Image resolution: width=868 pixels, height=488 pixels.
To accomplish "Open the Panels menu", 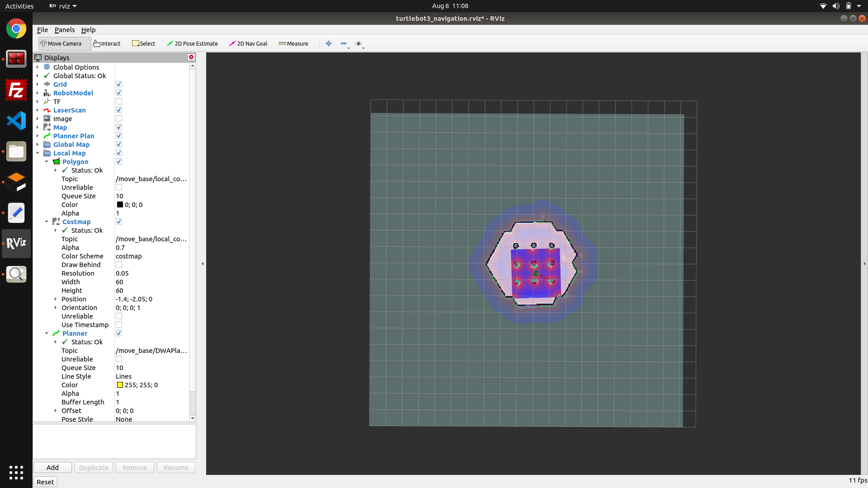I will coord(65,29).
